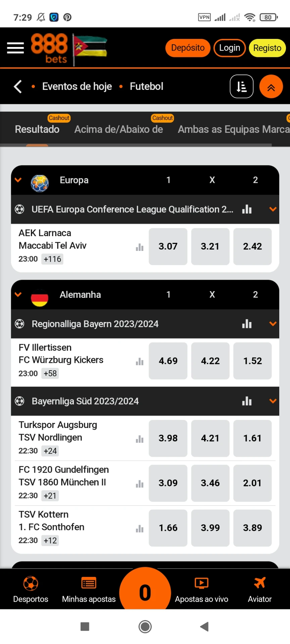Switch to Acima de/Abaixo de tab
The height and width of the screenshot is (644, 290).
[119, 129]
